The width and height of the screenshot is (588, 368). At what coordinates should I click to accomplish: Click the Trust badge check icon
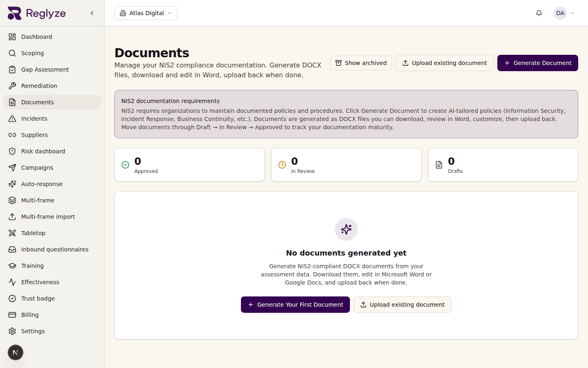coord(12,298)
